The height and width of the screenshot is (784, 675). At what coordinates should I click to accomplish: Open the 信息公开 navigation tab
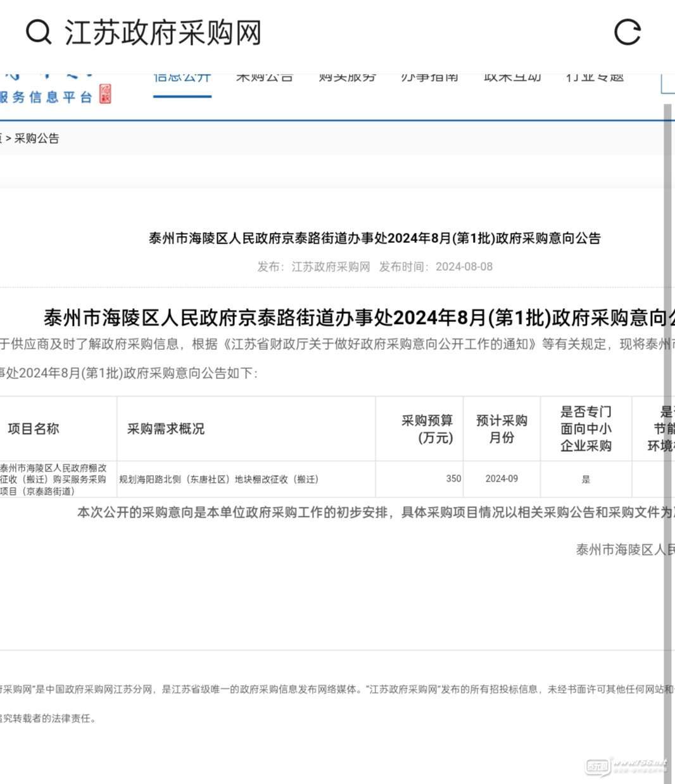[182, 78]
